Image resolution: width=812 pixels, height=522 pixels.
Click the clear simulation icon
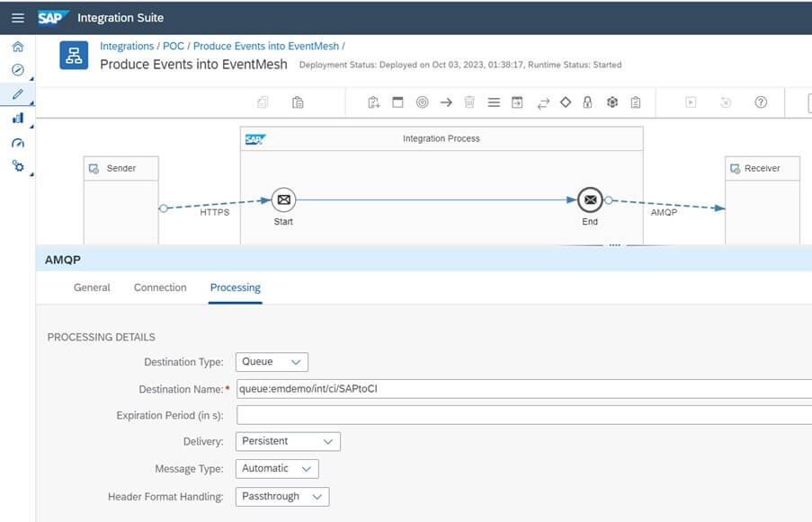[x=726, y=102]
